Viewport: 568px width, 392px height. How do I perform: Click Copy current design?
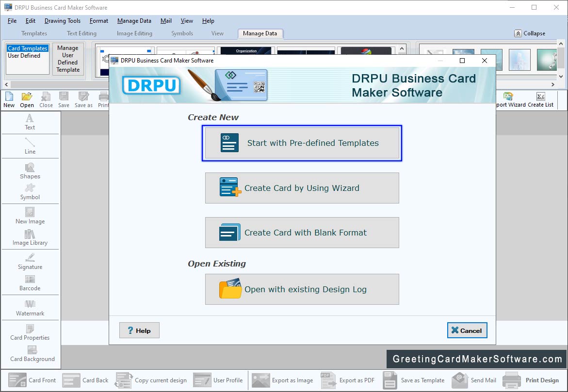(x=151, y=380)
